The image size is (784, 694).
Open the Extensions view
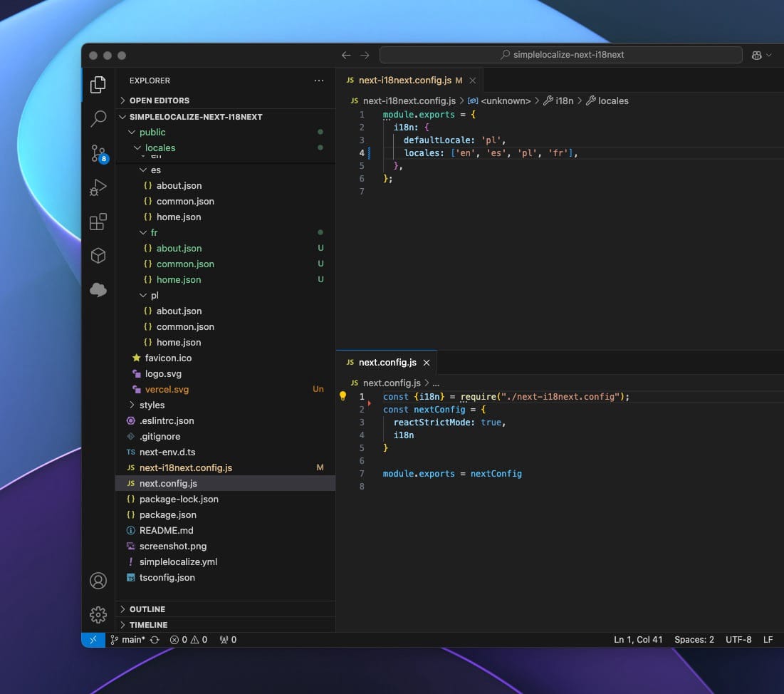pyautogui.click(x=98, y=222)
